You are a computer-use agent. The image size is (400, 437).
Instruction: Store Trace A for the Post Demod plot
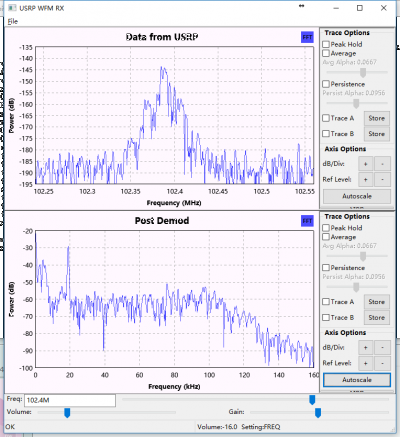click(377, 302)
